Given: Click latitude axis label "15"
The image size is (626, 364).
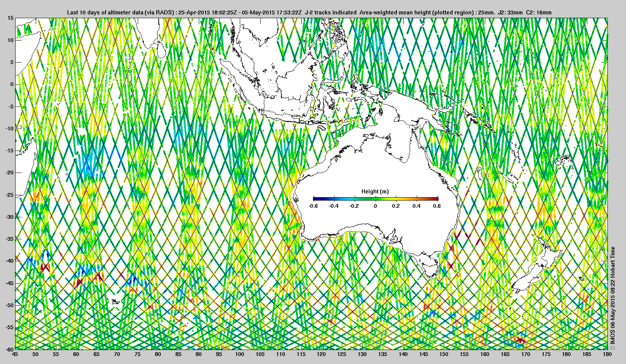Looking at the screenshot, I should (x=11, y=18).
